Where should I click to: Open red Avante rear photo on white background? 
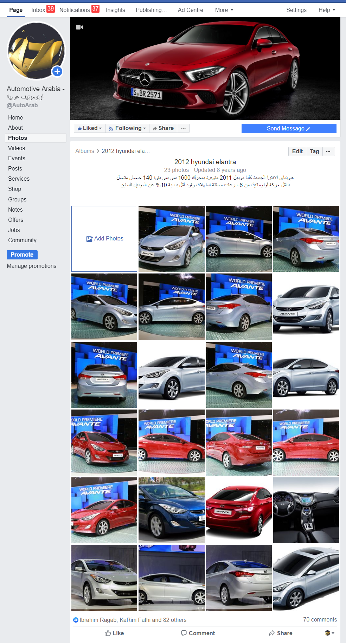[238, 510]
